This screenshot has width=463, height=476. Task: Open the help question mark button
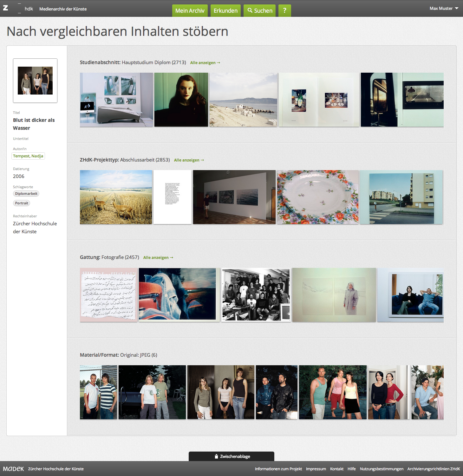(x=284, y=10)
